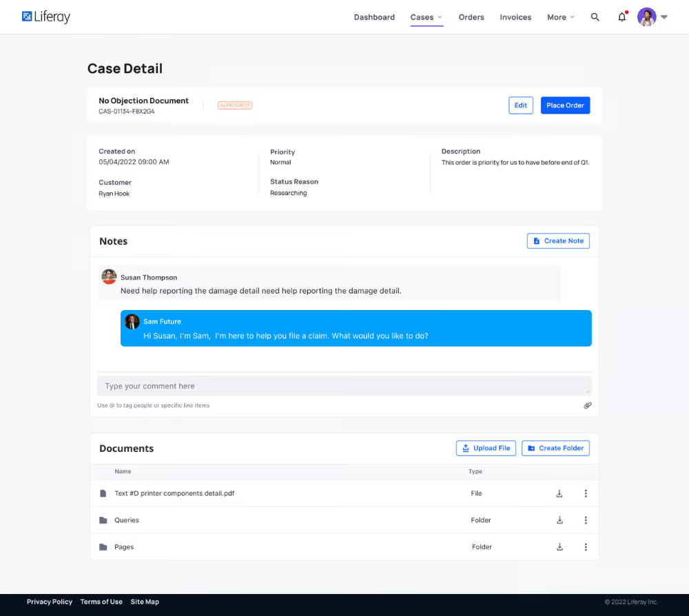Click the Upload File button

486,448
